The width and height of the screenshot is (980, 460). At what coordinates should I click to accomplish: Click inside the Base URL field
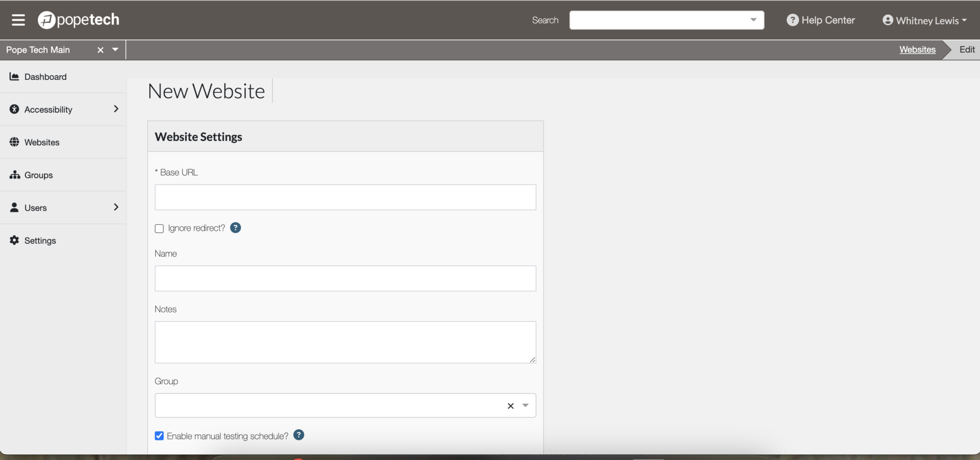click(345, 197)
